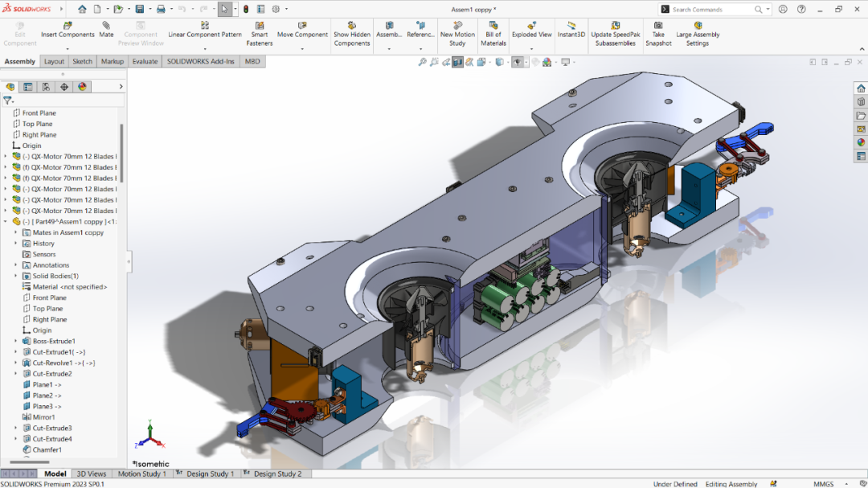Click the Rebuild traffic light icon
Screen dimensions: 868x488
pos(246,9)
